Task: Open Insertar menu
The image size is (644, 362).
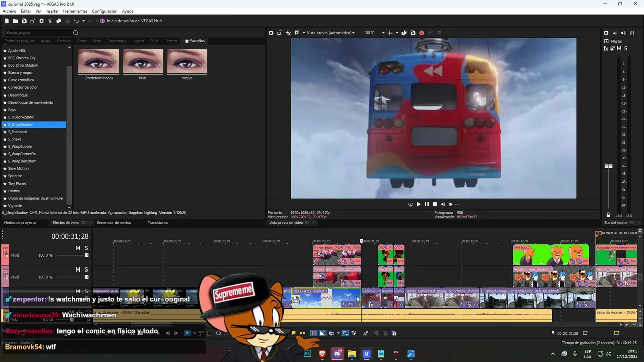Action: click(x=52, y=11)
